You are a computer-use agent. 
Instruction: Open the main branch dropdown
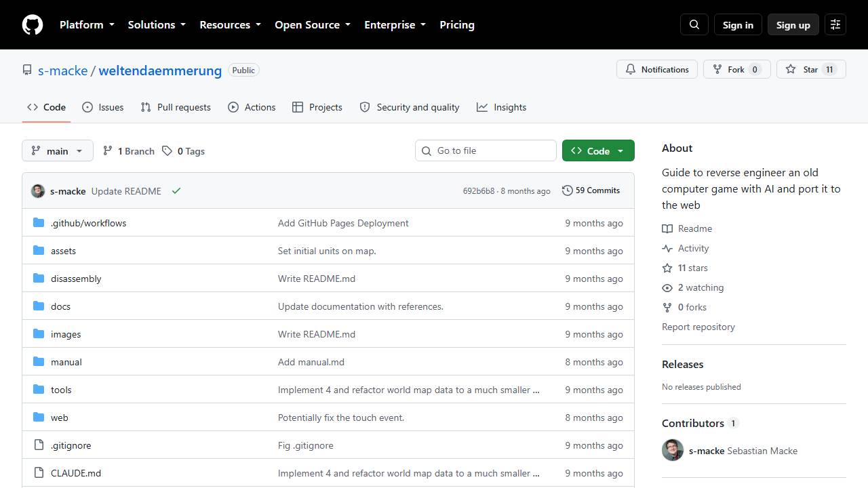pyautogui.click(x=58, y=150)
